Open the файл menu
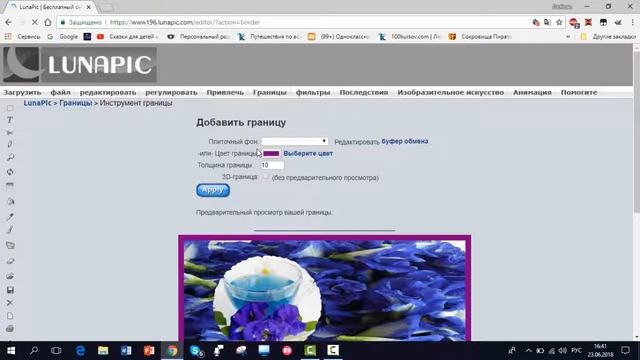The width and height of the screenshot is (640, 360). click(x=60, y=92)
